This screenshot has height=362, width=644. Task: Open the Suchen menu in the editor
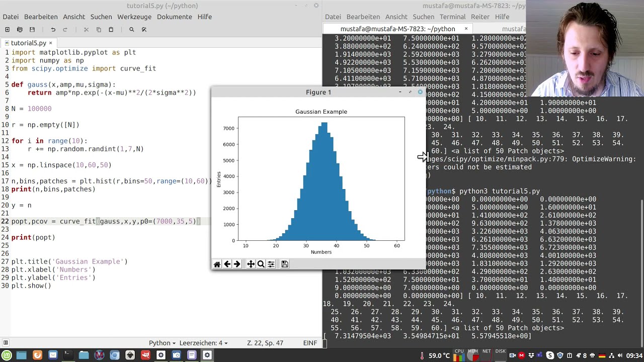tap(101, 17)
